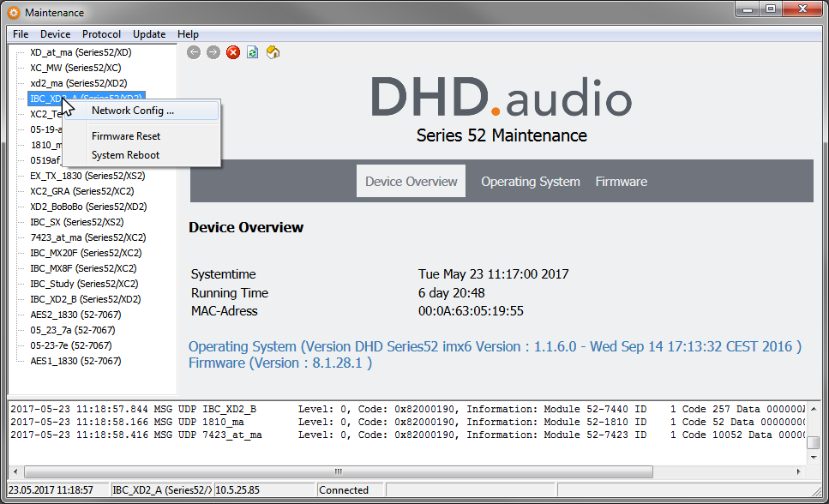Select AES1_1830 device in tree

click(x=75, y=361)
